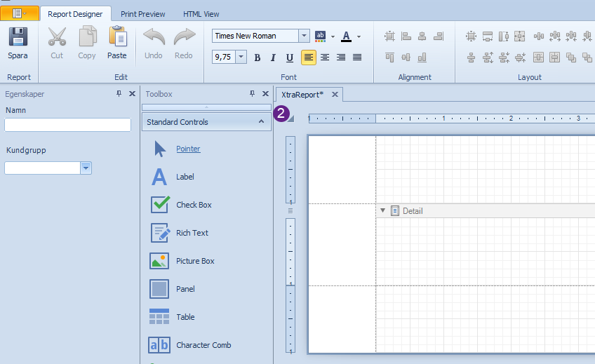Image resolution: width=595 pixels, height=364 pixels.
Task: Select the XtraReport* document tab
Action: pos(302,95)
